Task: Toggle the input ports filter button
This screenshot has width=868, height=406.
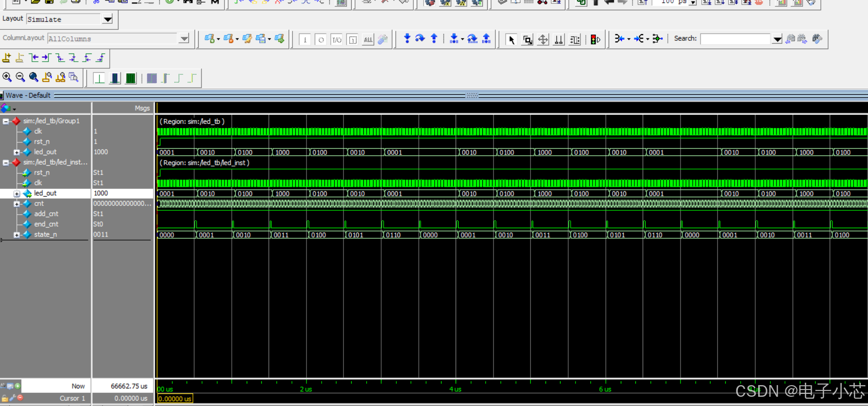Action: click(x=305, y=39)
